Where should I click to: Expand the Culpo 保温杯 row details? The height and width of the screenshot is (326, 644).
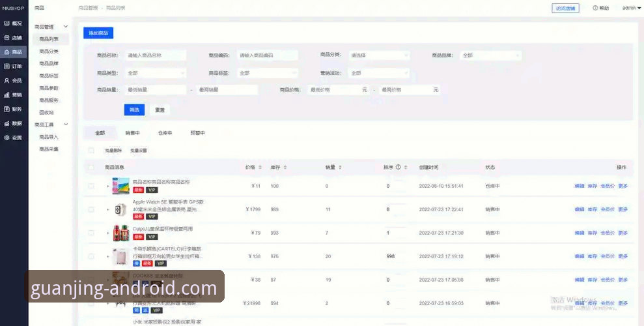click(108, 233)
